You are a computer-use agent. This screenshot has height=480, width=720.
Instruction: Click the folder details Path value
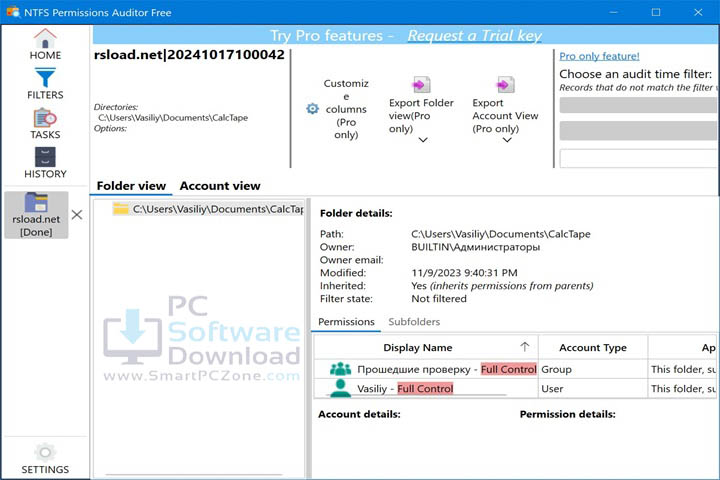pos(501,234)
